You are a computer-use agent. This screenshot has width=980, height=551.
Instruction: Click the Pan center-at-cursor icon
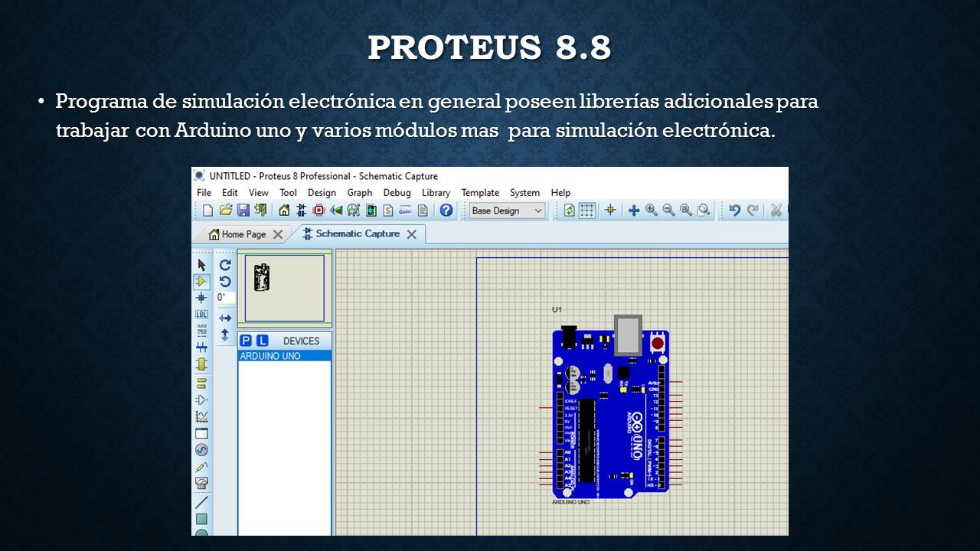click(x=634, y=210)
